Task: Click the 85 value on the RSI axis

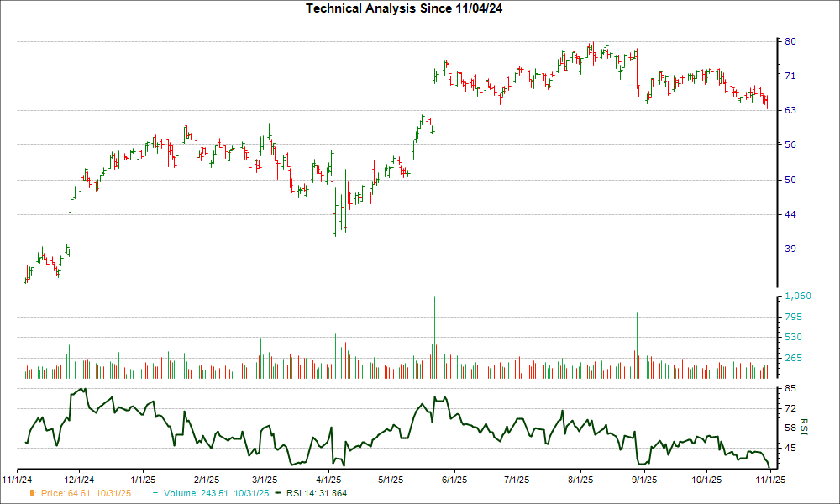Action: (x=790, y=388)
